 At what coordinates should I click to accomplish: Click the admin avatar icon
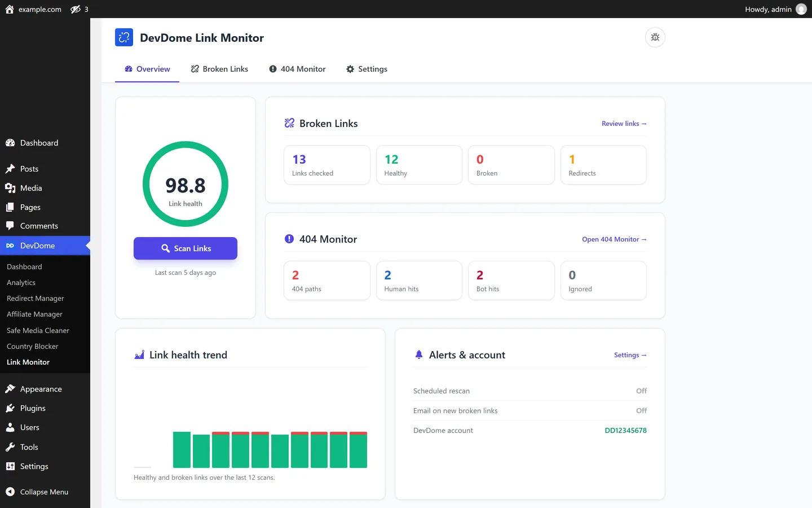[x=801, y=9]
